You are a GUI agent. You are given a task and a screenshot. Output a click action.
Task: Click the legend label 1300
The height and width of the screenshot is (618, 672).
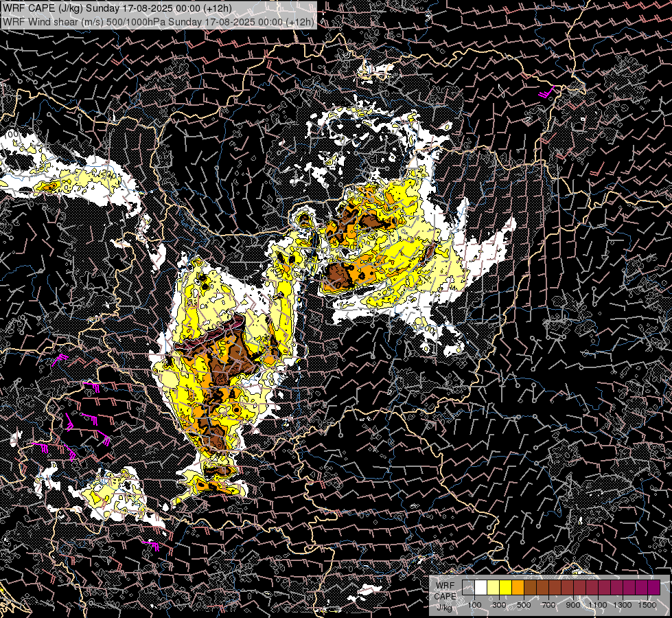click(623, 605)
